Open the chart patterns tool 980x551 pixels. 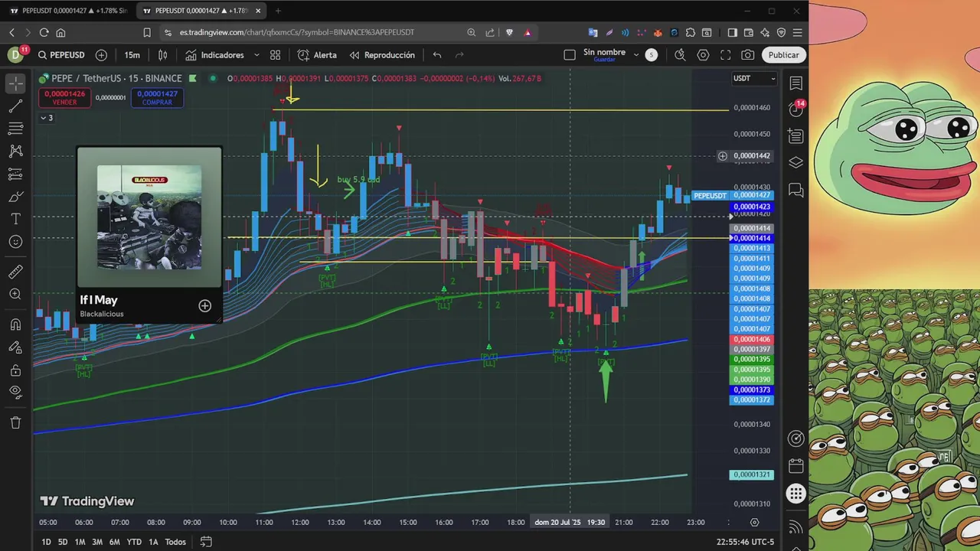[15, 151]
